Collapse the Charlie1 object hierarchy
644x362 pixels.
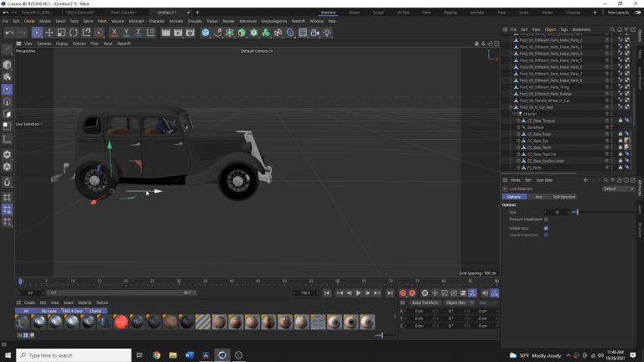pos(515,114)
